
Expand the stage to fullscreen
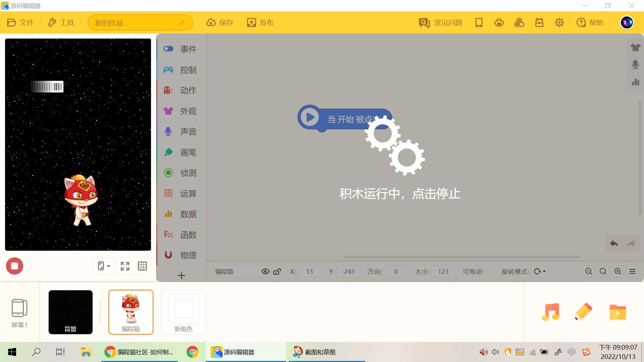[x=125, y=266]
